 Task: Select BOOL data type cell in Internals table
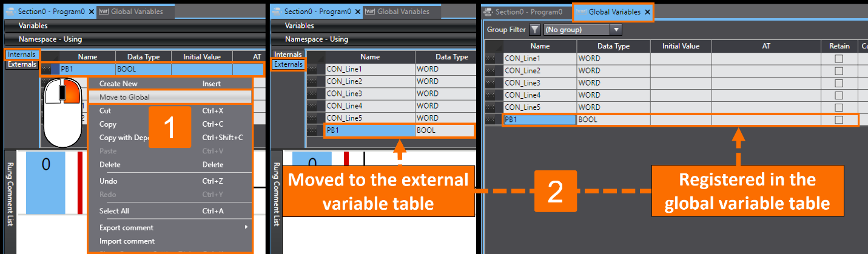coord(143,69)
